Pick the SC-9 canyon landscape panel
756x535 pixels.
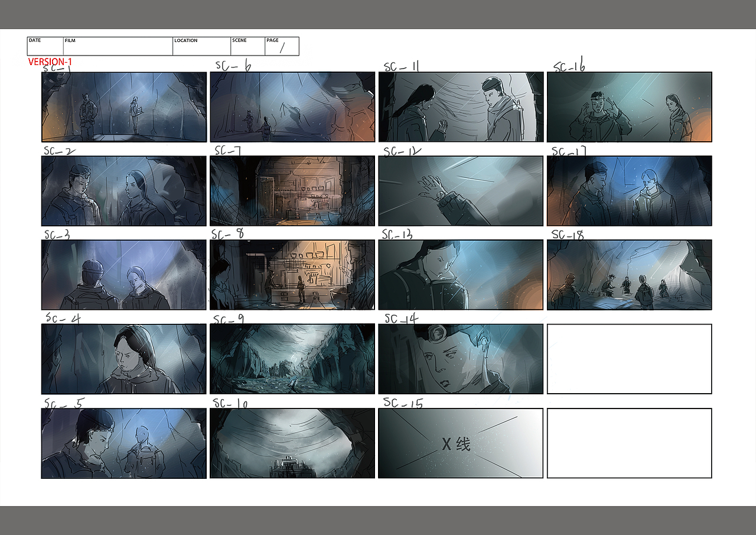[x=292, y=359]
